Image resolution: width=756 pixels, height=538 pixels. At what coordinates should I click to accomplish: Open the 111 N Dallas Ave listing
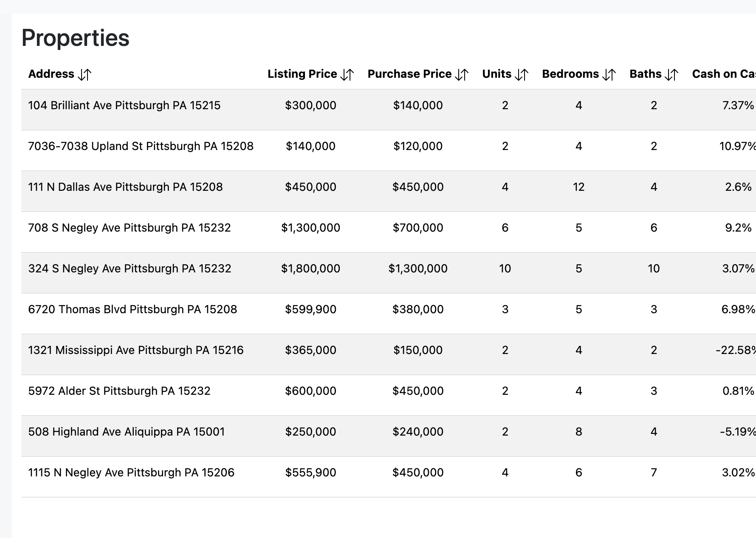[125, 187]
